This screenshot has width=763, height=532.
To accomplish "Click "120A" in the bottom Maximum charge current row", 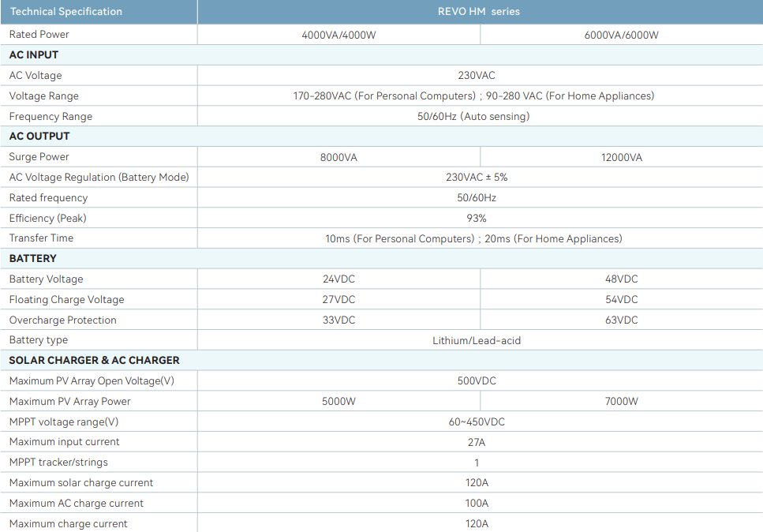I will [x=477, y=523].
